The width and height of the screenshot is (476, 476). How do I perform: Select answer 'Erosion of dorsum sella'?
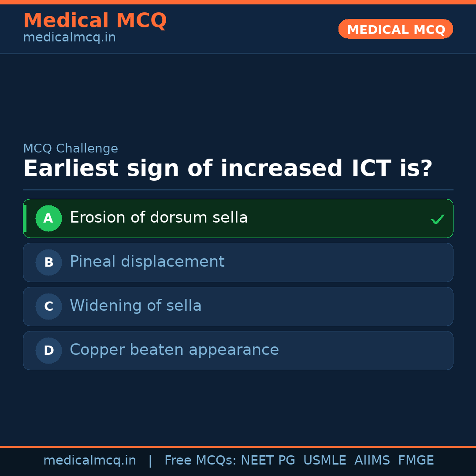pos(159,218)
